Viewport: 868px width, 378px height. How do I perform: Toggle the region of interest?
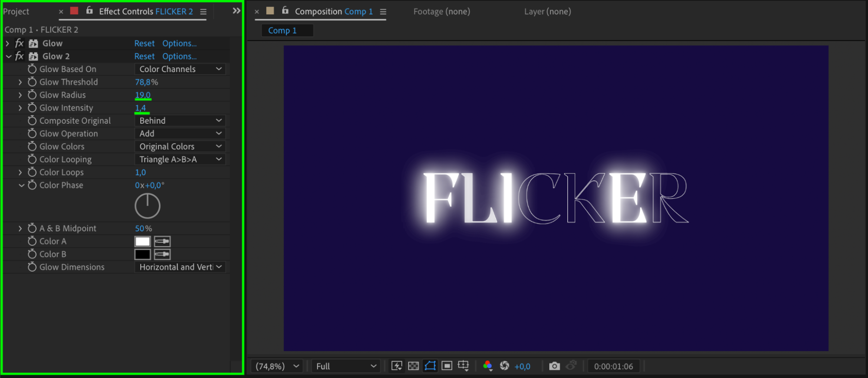pyautogui.click(x=447, y=366)
